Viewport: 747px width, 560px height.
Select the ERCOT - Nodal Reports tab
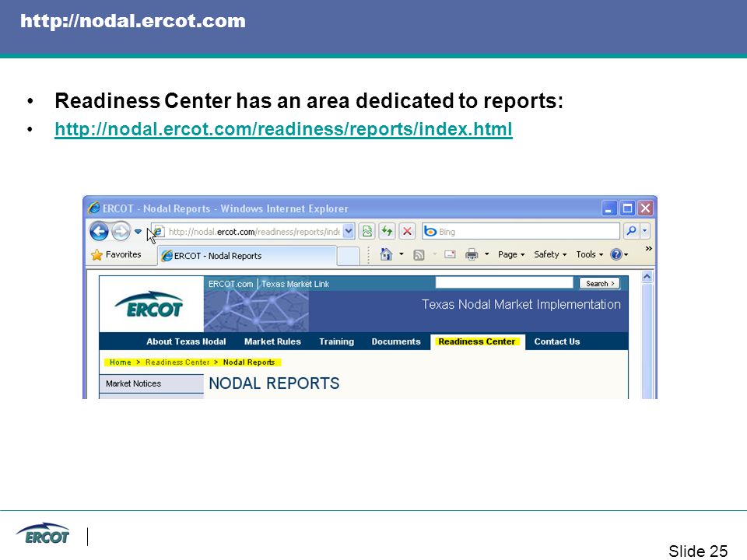(247, 256)
